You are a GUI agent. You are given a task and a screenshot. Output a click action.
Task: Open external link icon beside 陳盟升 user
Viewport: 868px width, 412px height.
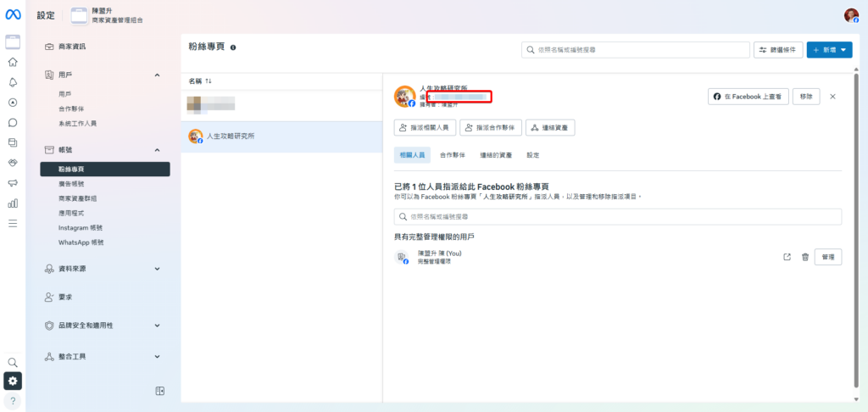pyautogui.click(x=787, y=258)
